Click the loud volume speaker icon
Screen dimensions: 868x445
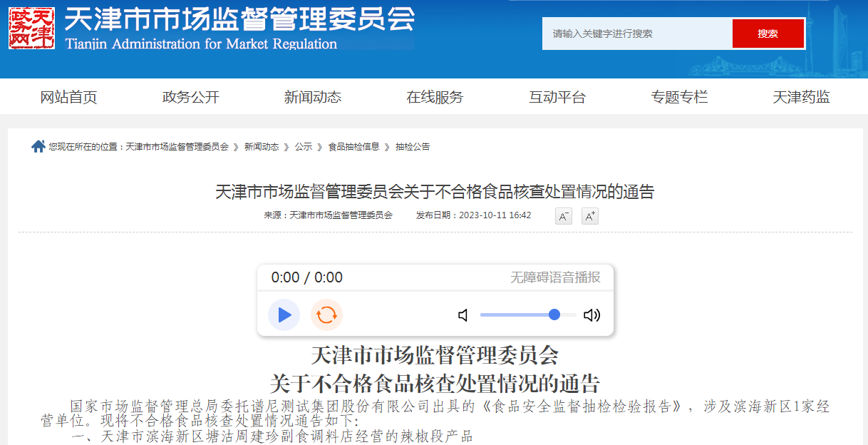[591, 315]
